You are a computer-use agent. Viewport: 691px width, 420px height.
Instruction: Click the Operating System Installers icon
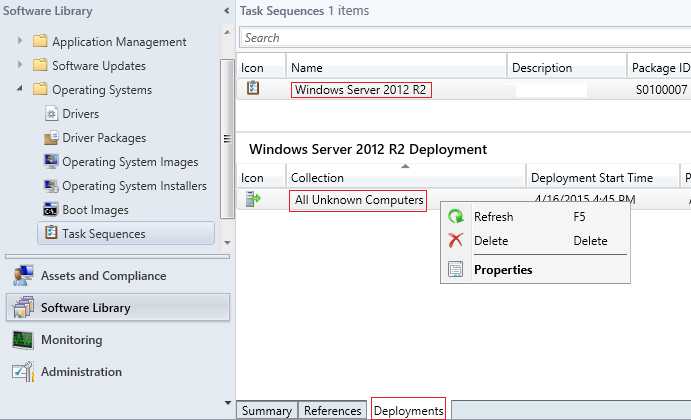51,186
